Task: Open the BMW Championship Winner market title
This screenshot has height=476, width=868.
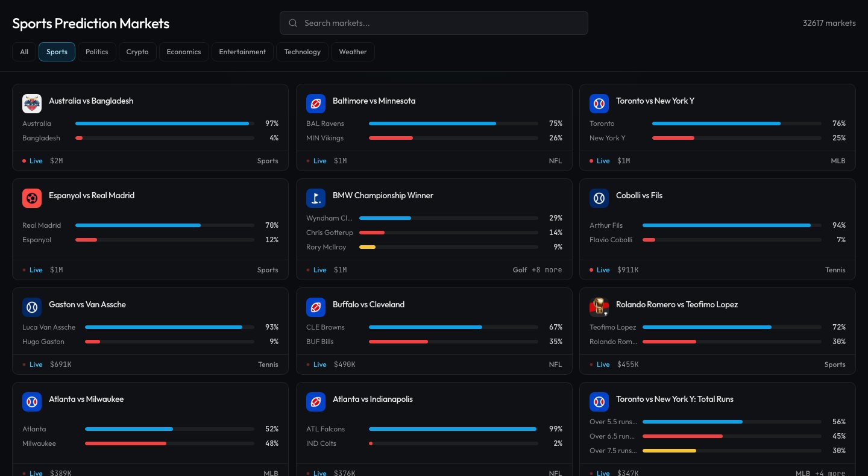Action: 383,195
